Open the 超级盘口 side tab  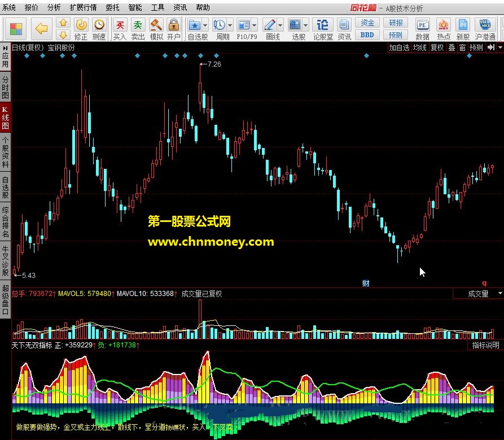click(x=5, y=300)
